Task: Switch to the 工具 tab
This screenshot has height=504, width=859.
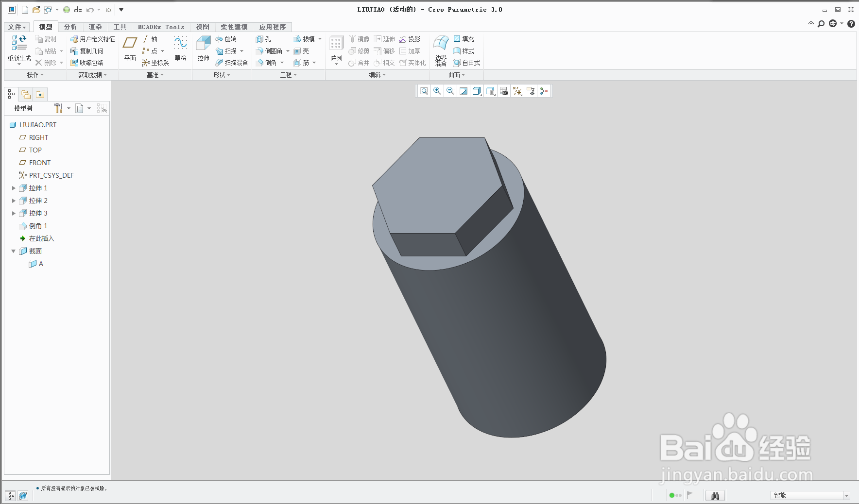Action: point(120,27)
